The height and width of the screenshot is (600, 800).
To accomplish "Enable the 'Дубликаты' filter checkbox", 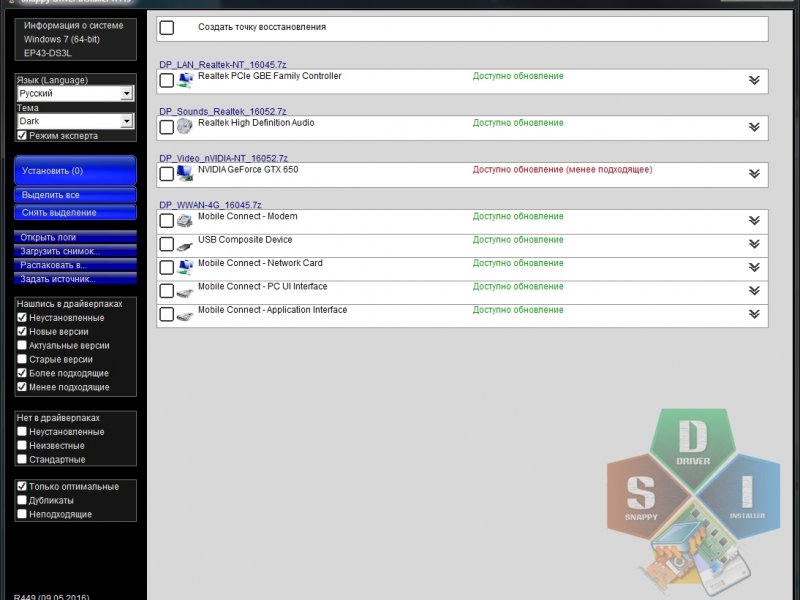I will (22, 500).
